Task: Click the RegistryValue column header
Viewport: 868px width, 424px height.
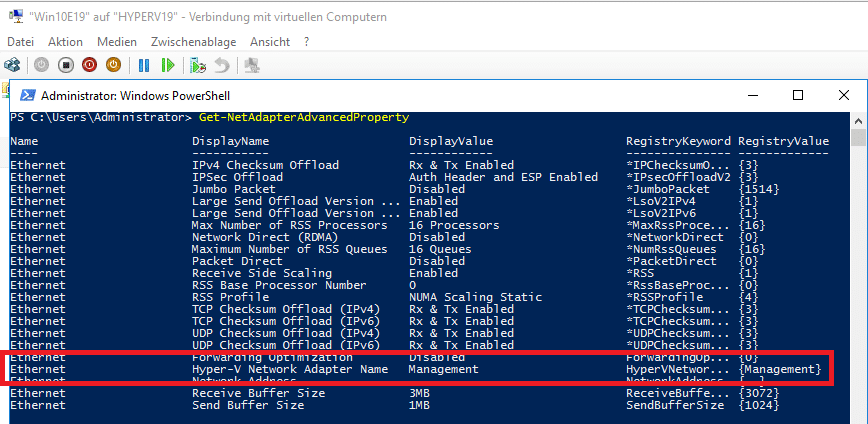Action: point(783,141)
